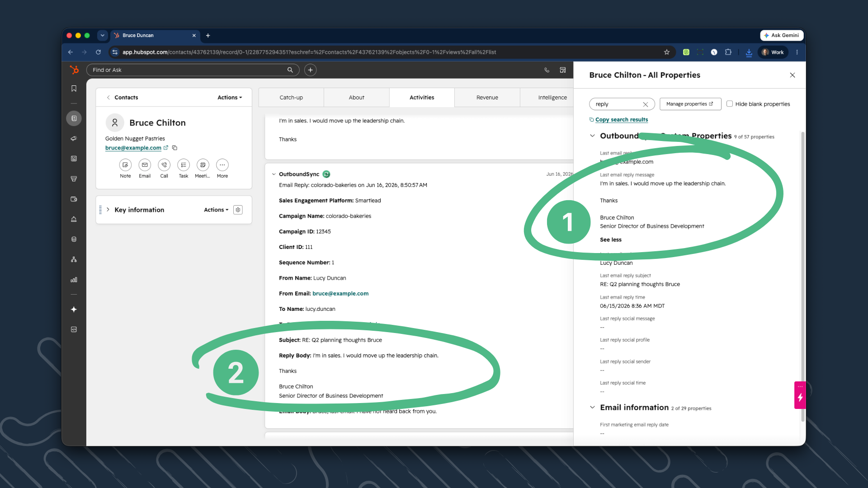Open the commerce wallet sidebar icon
Viewport: 868px width, 488px height.
[74, 199]
